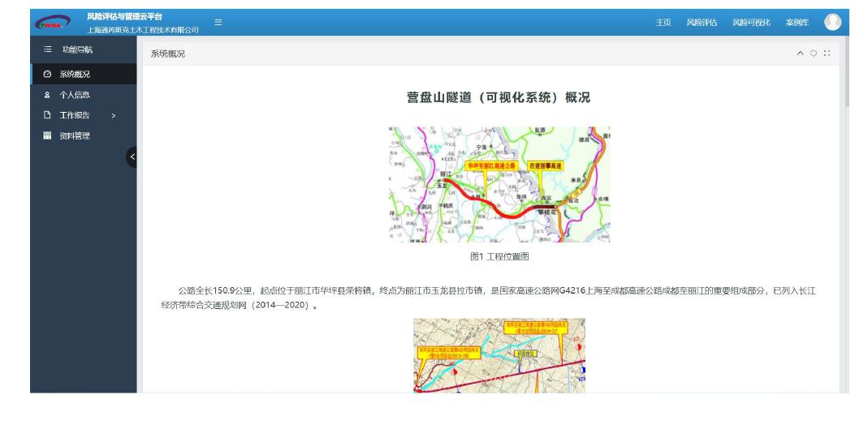868x425 pixels.
Task: Toggle the hamburger menu in top bar
Action: 218,23
